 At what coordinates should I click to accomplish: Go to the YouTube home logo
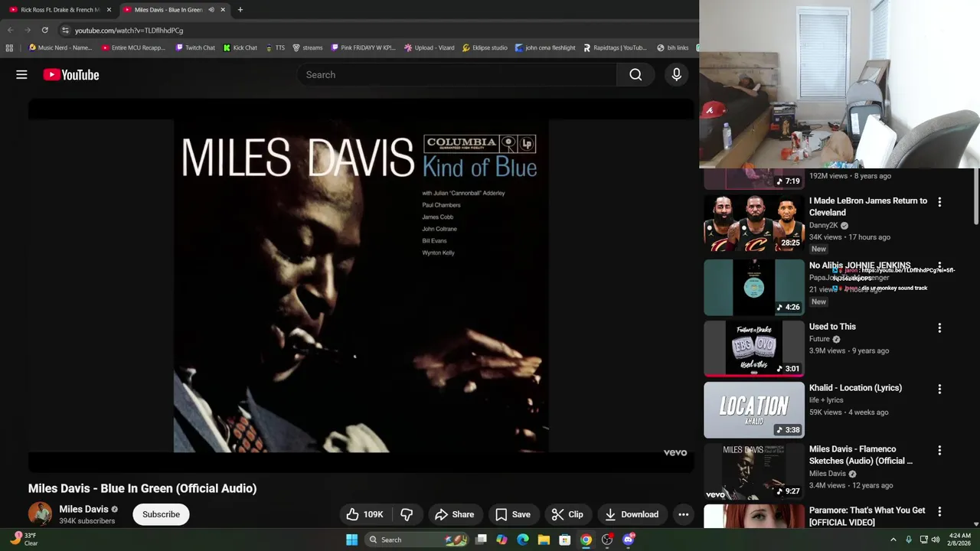coord(71,74)
